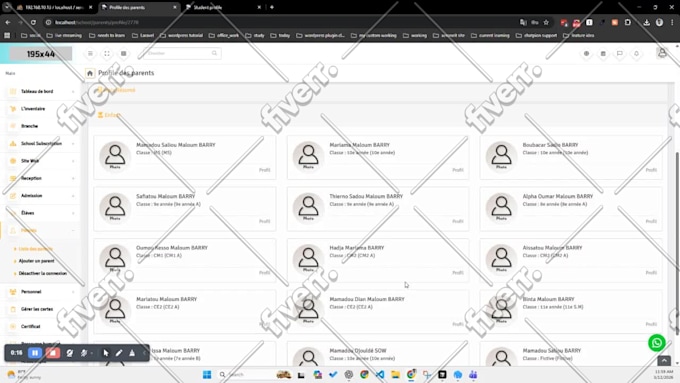Select the highlighter tool in recorder bar
This screenshot has width=680, height=383.
click(x=132, y=353)
